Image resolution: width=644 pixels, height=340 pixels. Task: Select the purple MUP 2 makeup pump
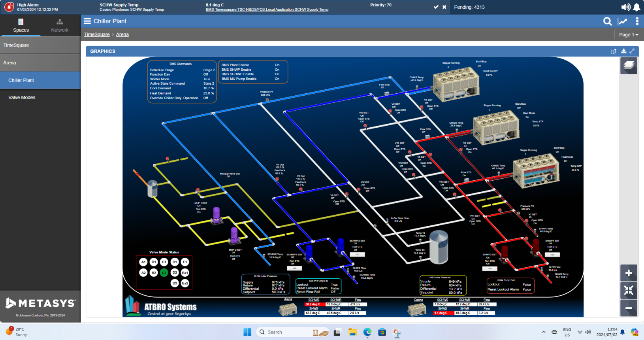pyautogui.click(x=234, y=235)
